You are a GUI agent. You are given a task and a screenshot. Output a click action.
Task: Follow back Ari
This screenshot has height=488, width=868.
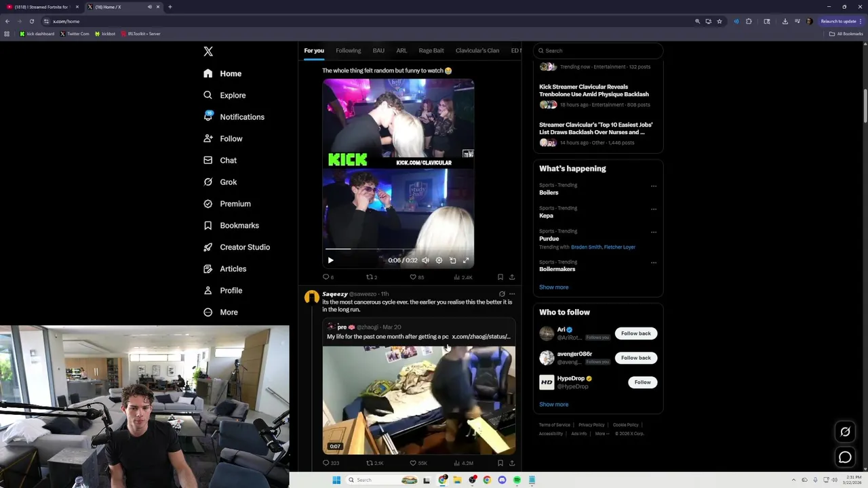point(635,333)
